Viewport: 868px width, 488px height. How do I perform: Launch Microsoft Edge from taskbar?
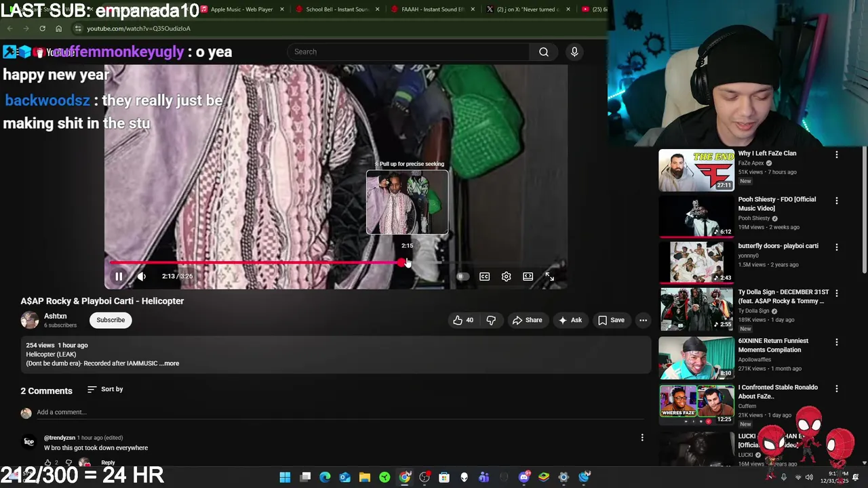coord(325,477)
